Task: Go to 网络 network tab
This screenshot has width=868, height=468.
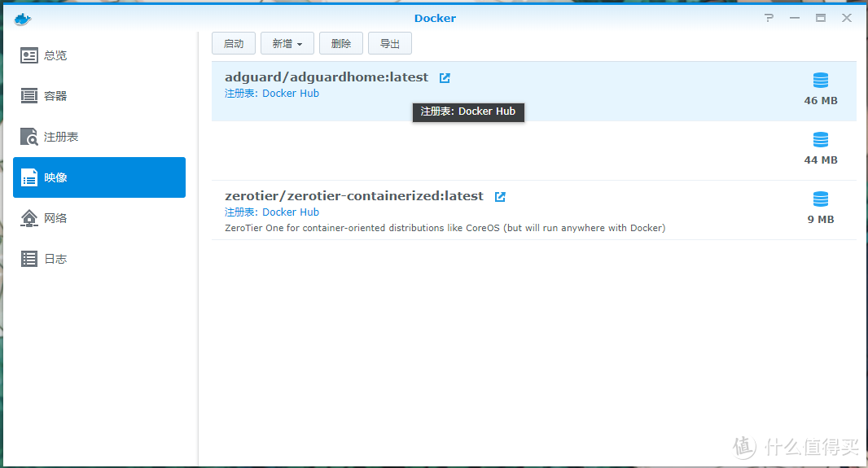Action: tap(99, 218)
